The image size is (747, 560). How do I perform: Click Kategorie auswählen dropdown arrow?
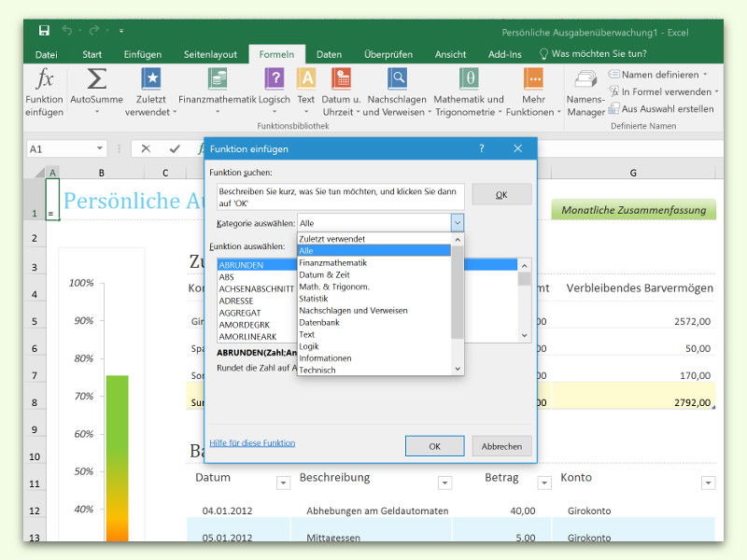pyautogui.click(x=457, y=223)
